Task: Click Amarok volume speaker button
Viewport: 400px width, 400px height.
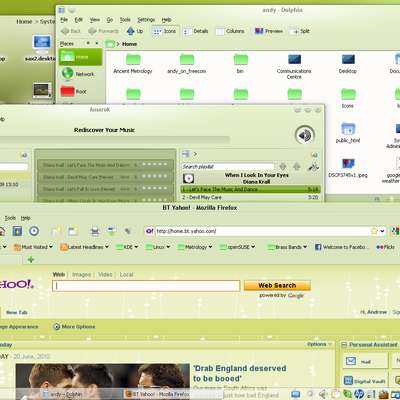Action: [x=305, y=135]
